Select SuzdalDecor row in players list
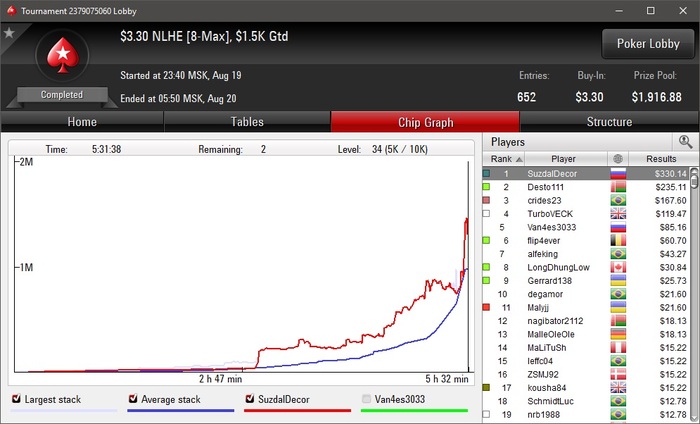The height and width of the screenshot is (424, 700). (x=586, y=174)
